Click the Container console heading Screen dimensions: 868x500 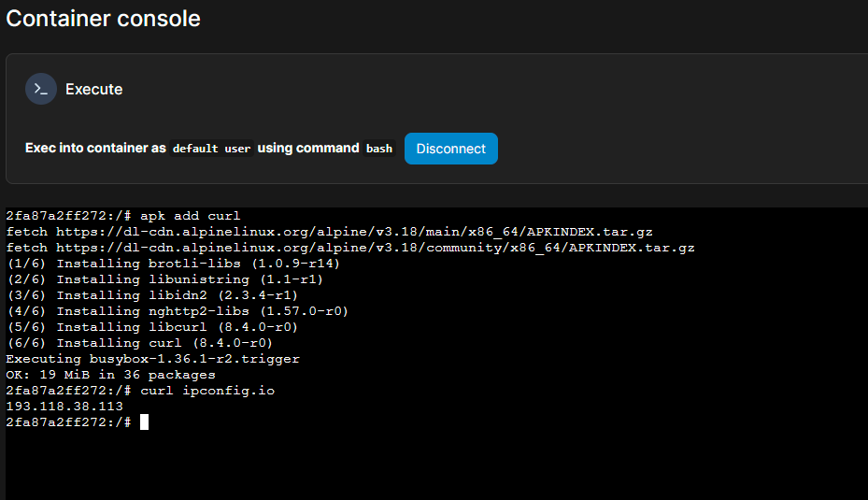103,19
